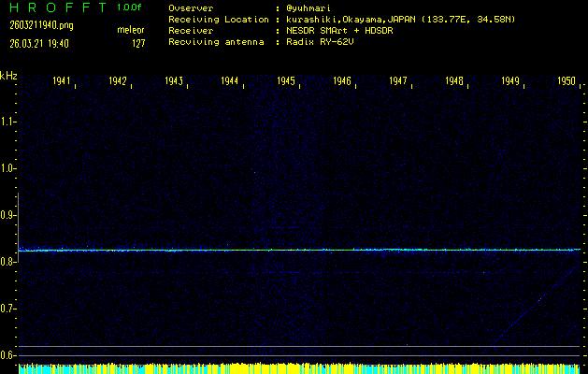The width and height of the screenshot is (588, 374).
Task: Click the 1943 time marker
Action: [174, 81]
